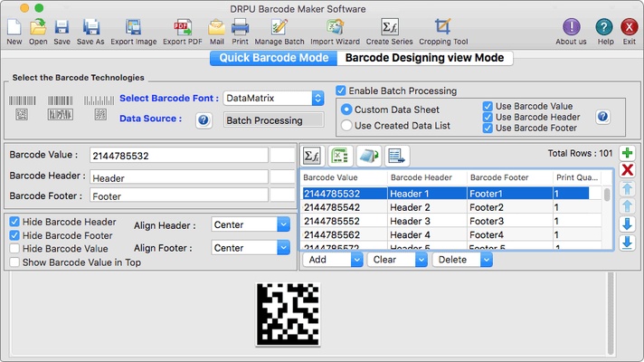Screen dimensions: 644x362
Task: Uncheck Use Barcode Value
Action: [x=488, y=106]
